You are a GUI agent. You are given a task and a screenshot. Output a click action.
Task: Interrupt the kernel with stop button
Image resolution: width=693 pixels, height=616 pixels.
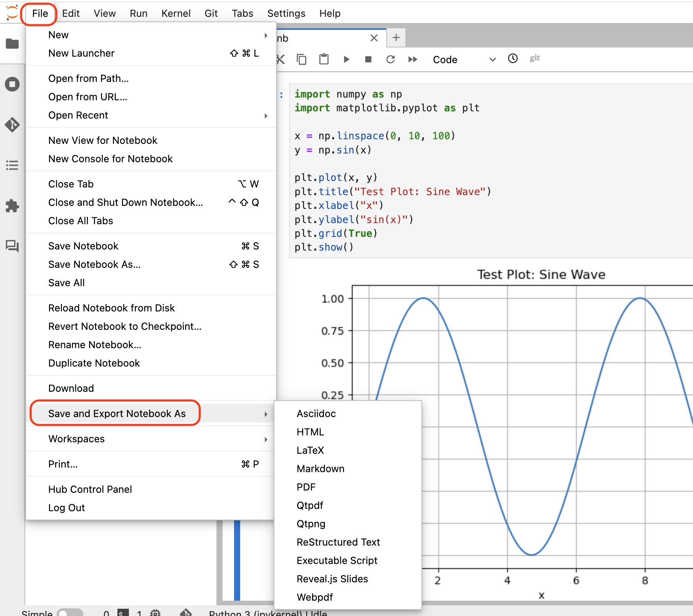point(368,59)
